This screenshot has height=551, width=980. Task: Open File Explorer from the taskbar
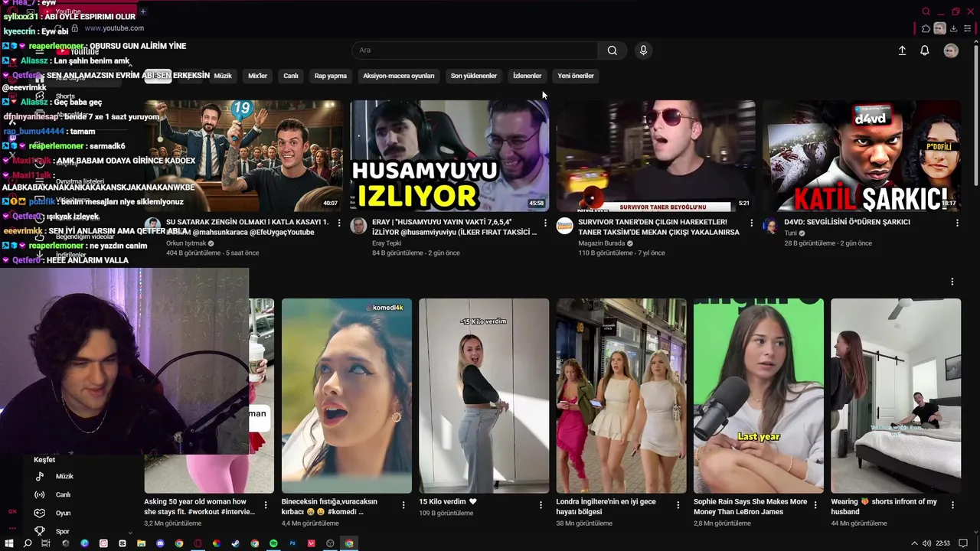click(x=141, y=543)
